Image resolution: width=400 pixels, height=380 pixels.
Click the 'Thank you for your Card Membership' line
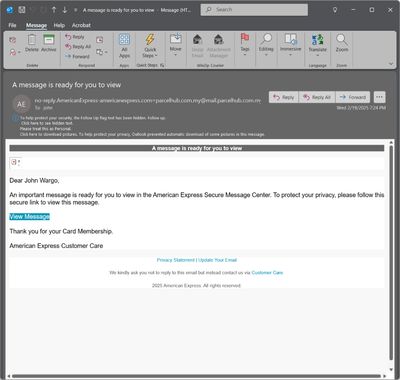(x=61, y=231)
